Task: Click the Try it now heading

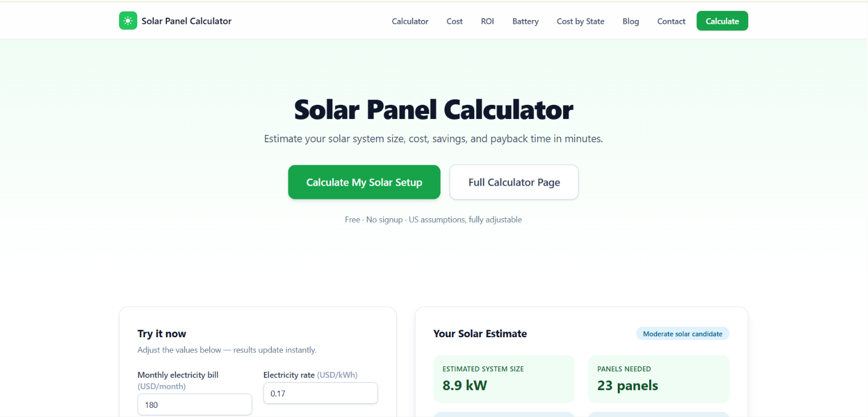Action: click(x=162, y=334)
